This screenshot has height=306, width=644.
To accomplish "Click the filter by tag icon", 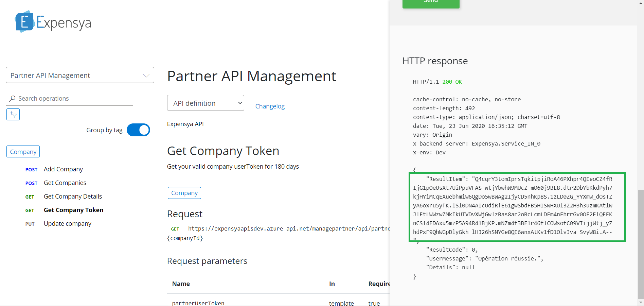I will click(x=13, y=115).
